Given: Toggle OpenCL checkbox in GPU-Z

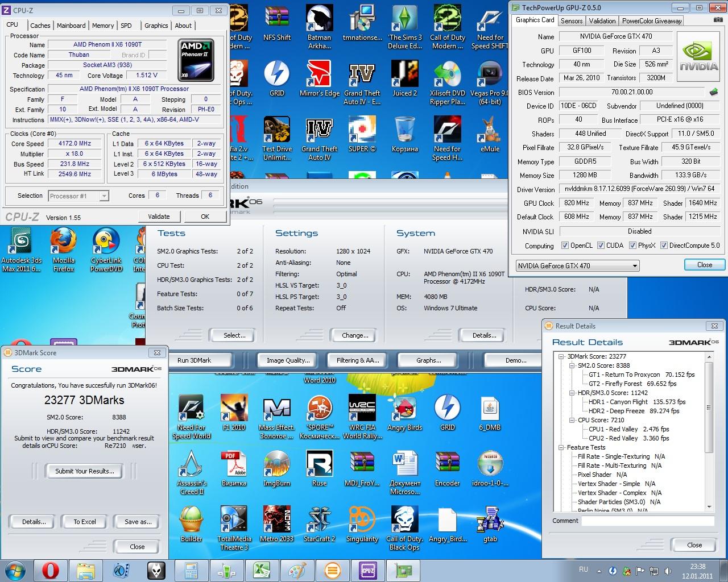Looking at the screenshot, I should 565,246.
